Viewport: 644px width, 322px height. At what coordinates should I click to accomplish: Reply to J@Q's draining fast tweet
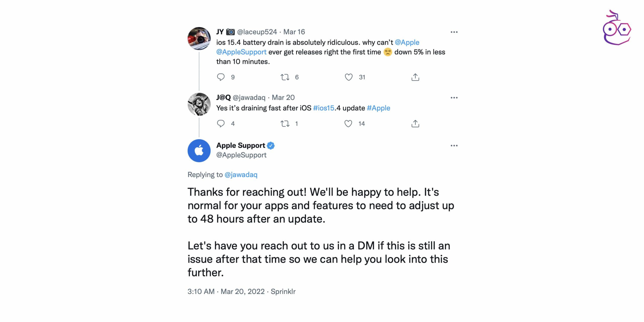221,124
